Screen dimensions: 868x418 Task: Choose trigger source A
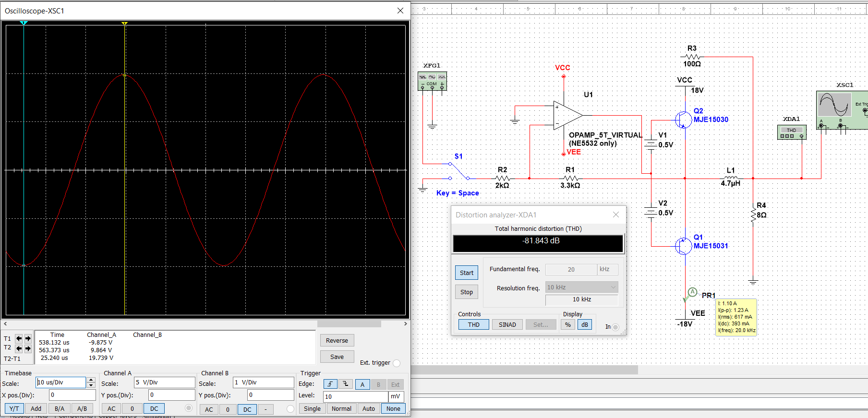[x=362, y=384]
